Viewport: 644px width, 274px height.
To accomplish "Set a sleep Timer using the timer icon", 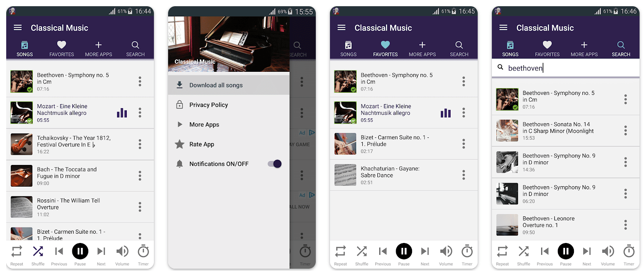I will [143, 251].
